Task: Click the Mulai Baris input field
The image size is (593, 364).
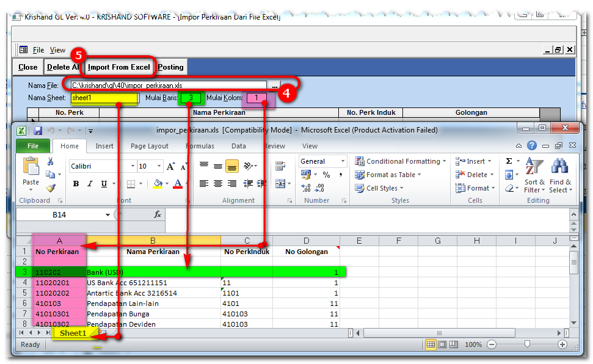Action: pos(191,98)
